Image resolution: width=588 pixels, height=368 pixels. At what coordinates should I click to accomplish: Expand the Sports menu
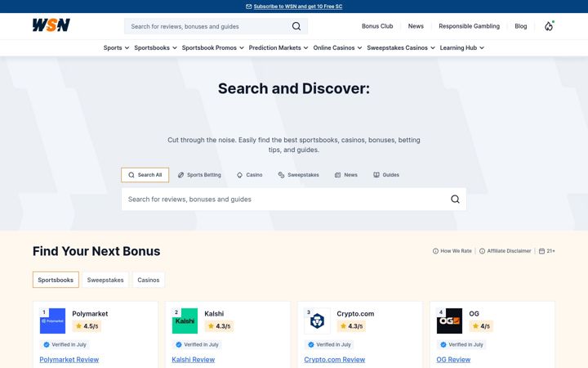click(116, 47)
